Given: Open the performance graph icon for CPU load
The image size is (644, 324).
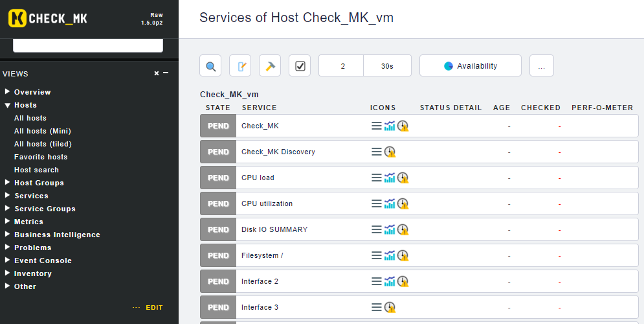Looking at the screenshot, I should (x=390, y=178).
